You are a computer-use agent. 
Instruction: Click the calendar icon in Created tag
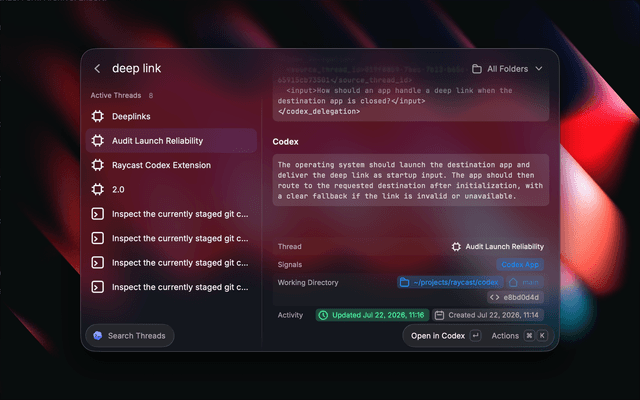[x=439, y=315]
